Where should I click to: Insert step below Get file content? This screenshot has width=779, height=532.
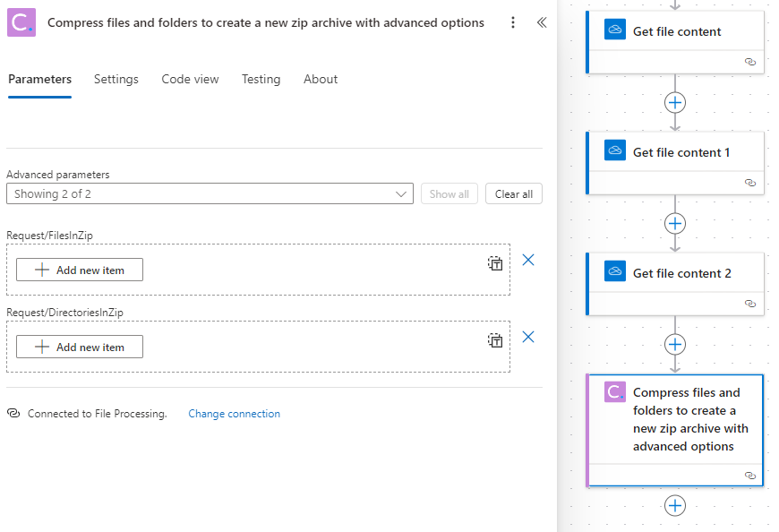[674, 103]
